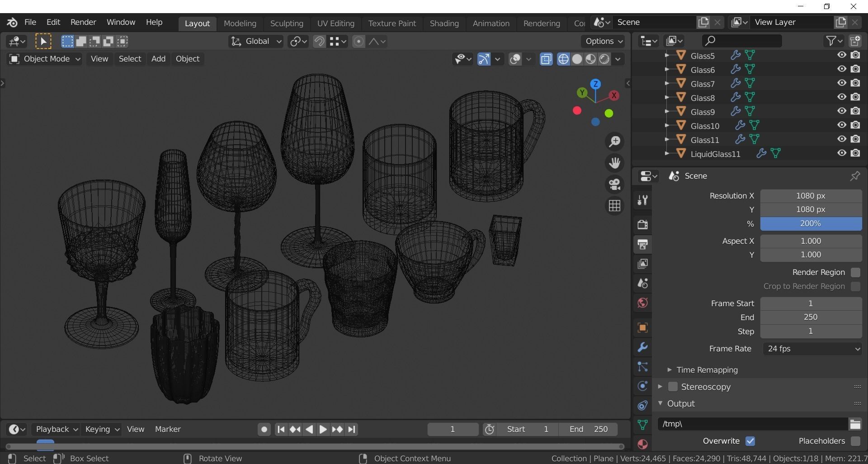This screenshot has height=464, width=868.
Task: Open the Render menu
Action: click(83, 22)
